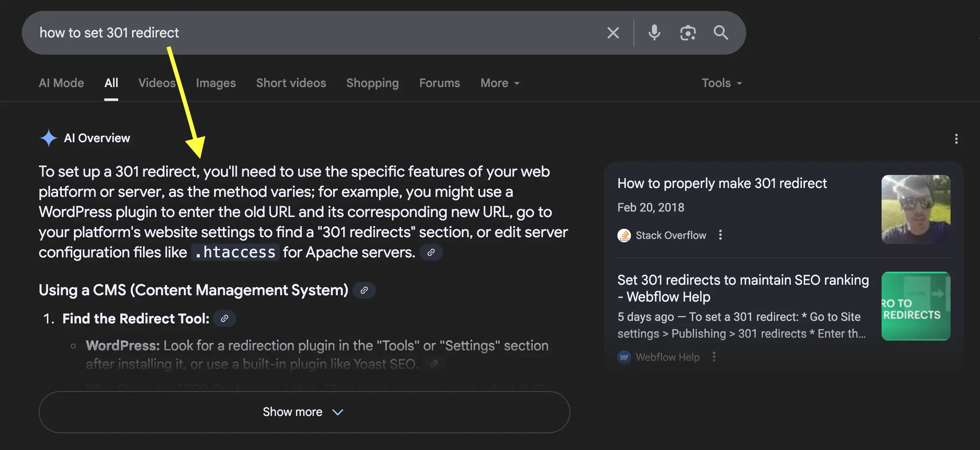Image resolution: width=980 pixels, height=450 pixels.
Task: Open Set 301 redirects Webflow Help result
Action: click(743, 289)
